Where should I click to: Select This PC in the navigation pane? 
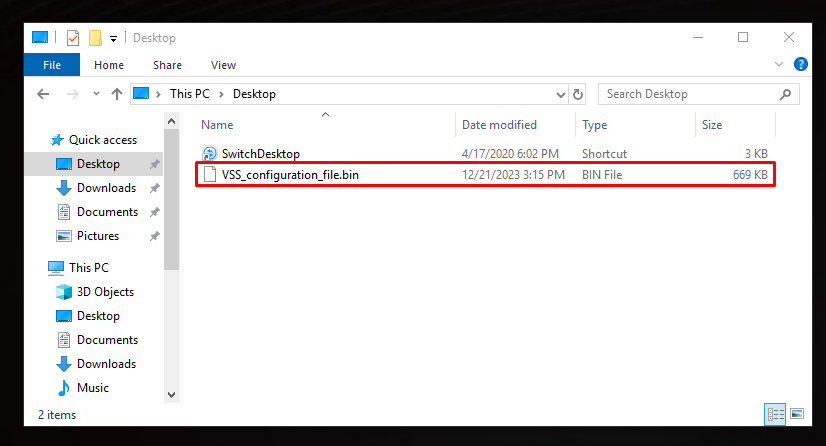(88, 267)
